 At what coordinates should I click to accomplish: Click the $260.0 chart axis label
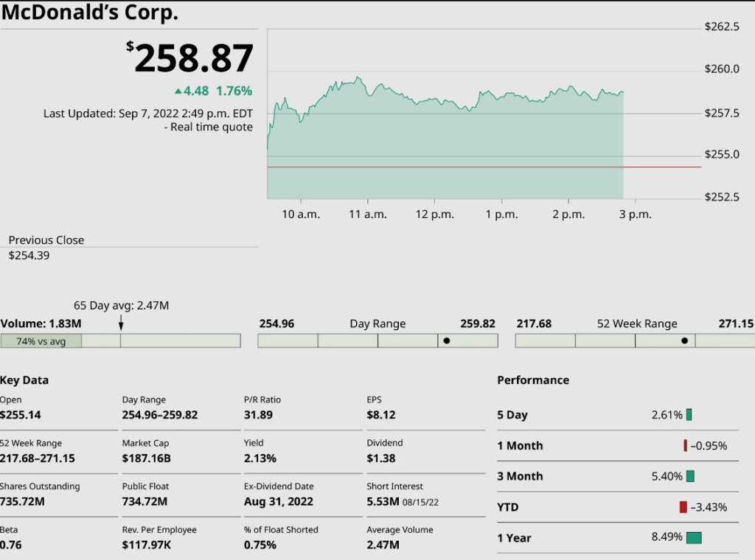click(722, 69)
